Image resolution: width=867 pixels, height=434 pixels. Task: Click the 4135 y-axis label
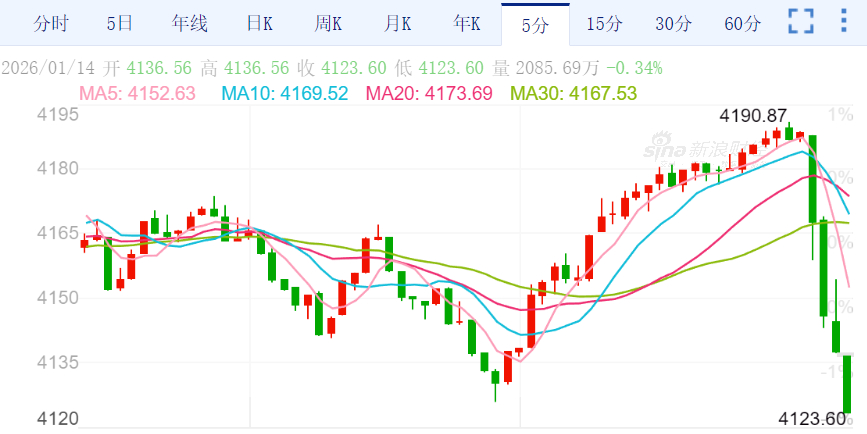click(x=58, y=363)
